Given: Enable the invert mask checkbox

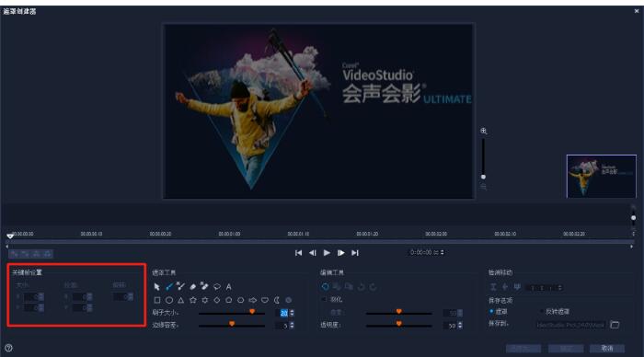Looking at the screenshot, I should point(541,311).
